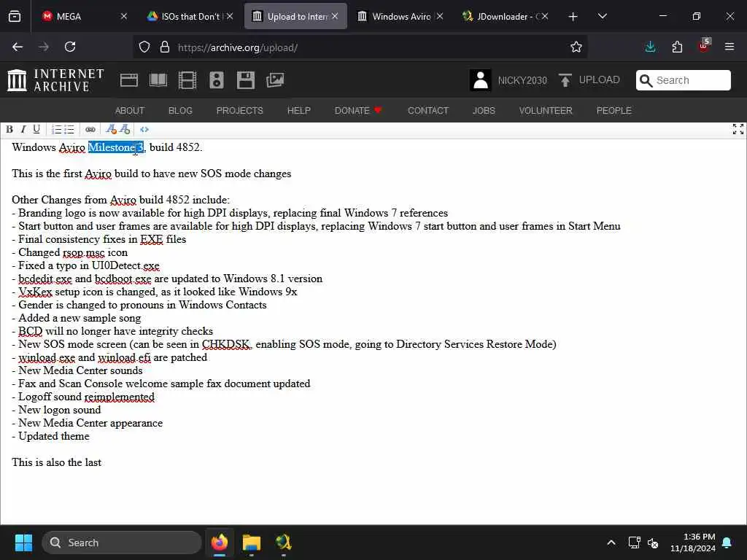Image resolution: width=747 pixels, height=560 pixels.
Task: Click line 'Added a new sample song'
Action: coord(76,318)
